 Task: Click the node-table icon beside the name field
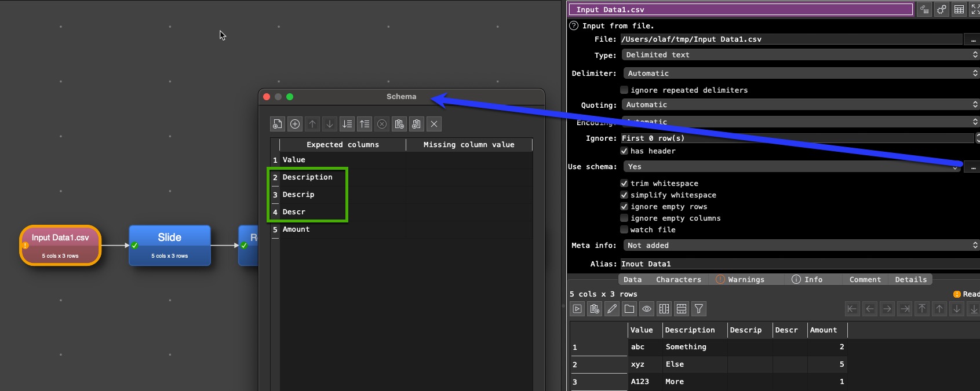(x=924, y=9)
